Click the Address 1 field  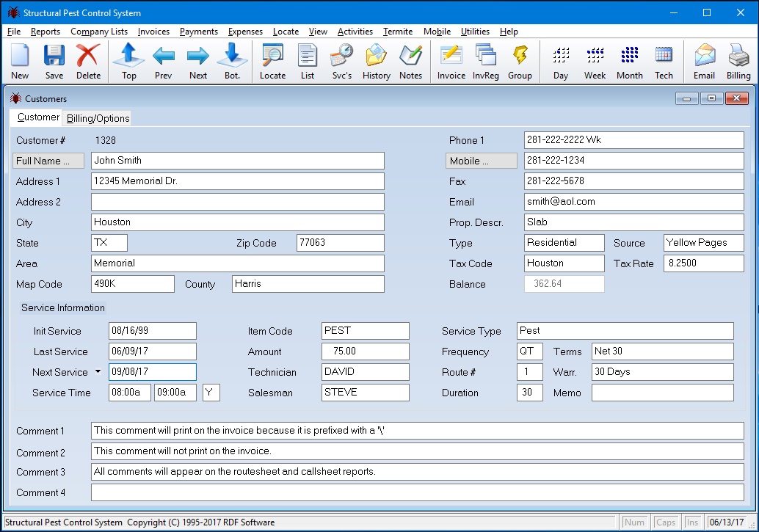pos(238,181)
